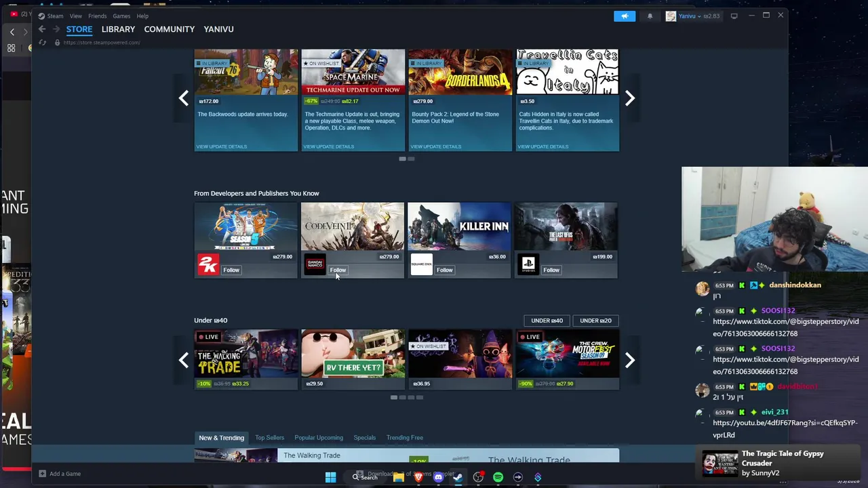Image resolution: width=868 pixels, height=488 pixels.
Task: Go to the COMMUNITY section
Action: [x=170, y=29]
